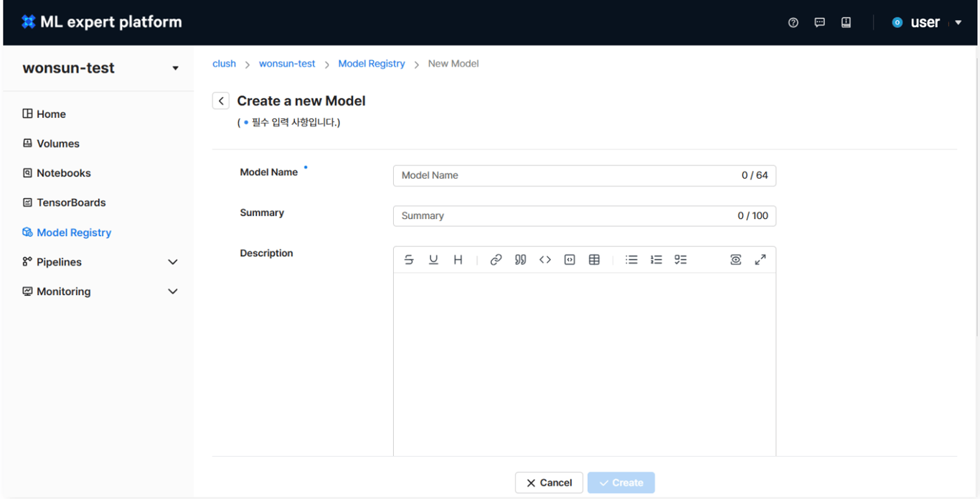Apply strikethrough formatting in editor toolbar

409,260
